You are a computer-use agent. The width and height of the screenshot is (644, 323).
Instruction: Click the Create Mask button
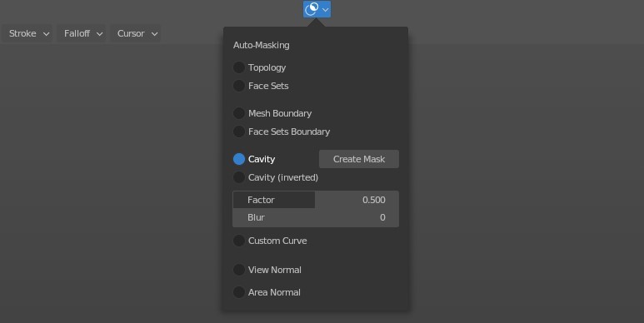click(x=359, y=159)
